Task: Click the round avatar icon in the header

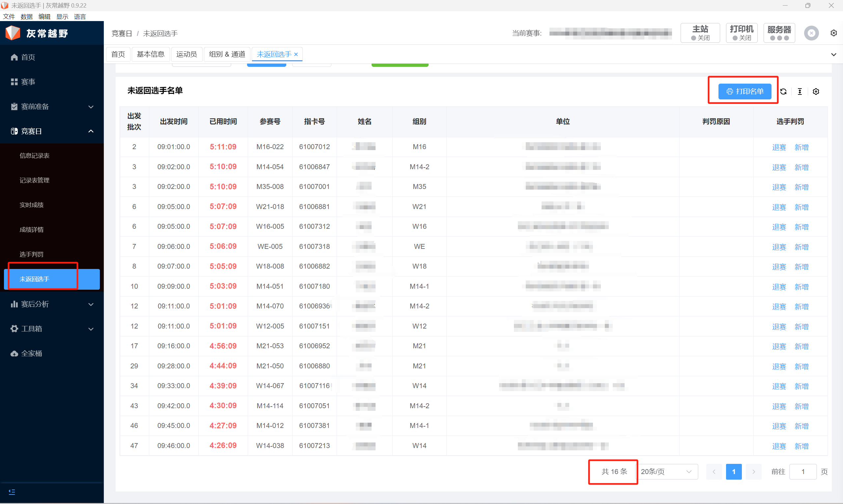Action: [x=811, y=33]
